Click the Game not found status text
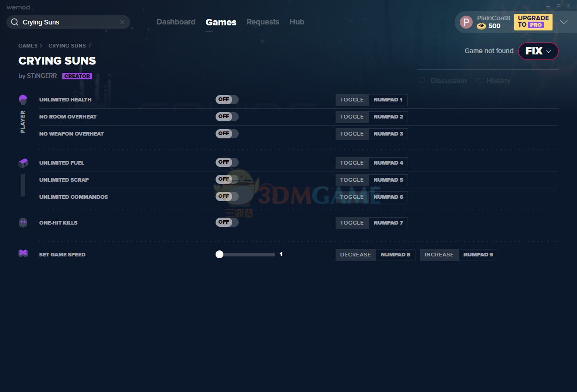 pyautogui.click(x=489, y=51)
